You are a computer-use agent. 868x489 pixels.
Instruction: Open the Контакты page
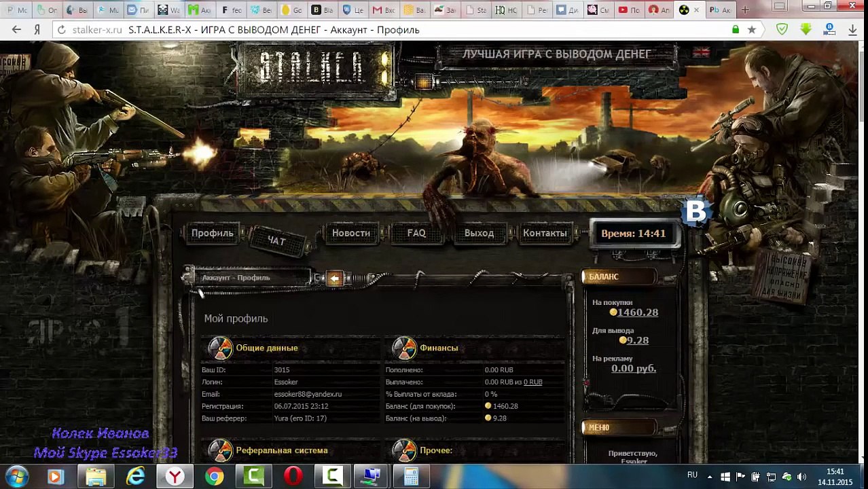[x=545, y=233]
